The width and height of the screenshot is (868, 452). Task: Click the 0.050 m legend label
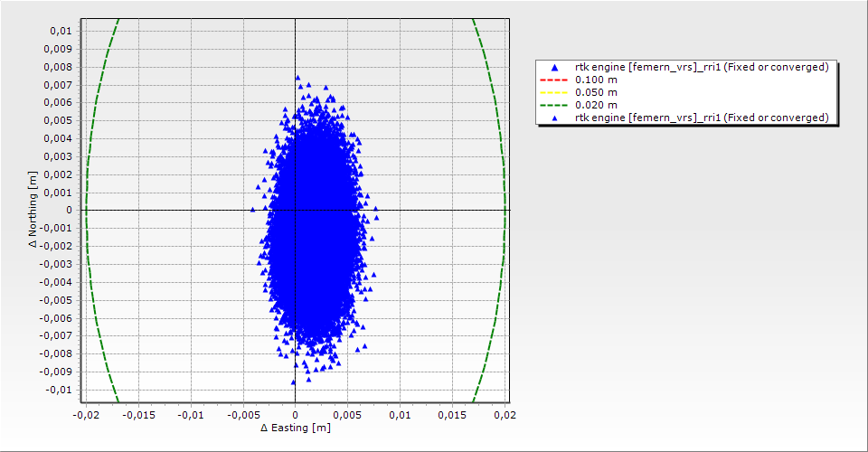point(596,93)
